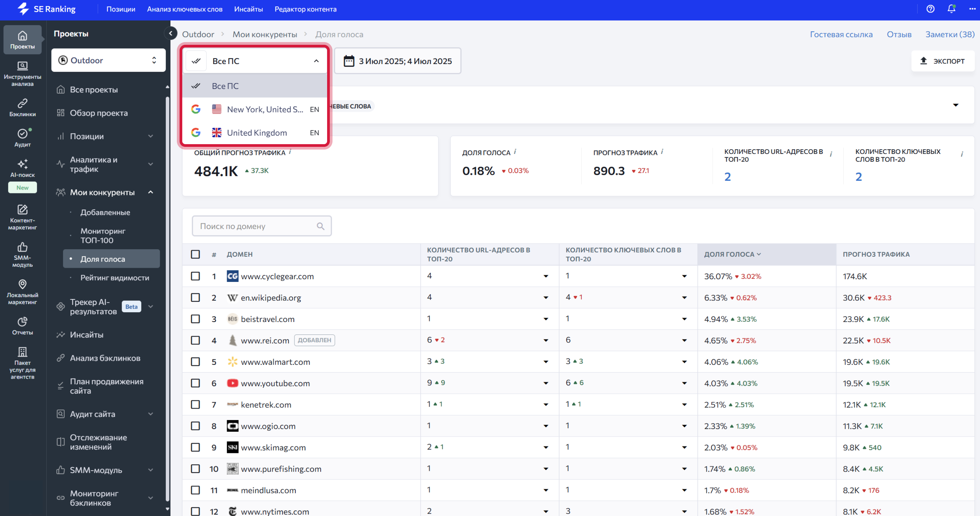980x516 pixels.
Task: Open the Отчеты reports icon
Action: coord(23,325)
